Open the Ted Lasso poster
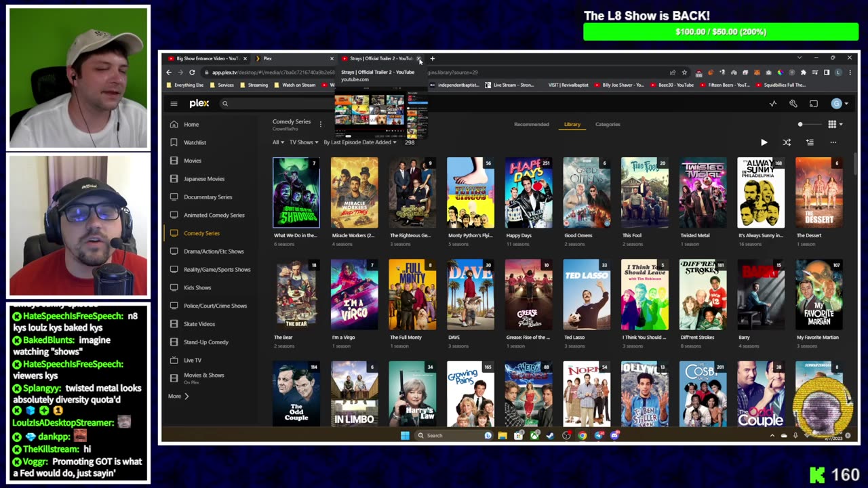 587,296
